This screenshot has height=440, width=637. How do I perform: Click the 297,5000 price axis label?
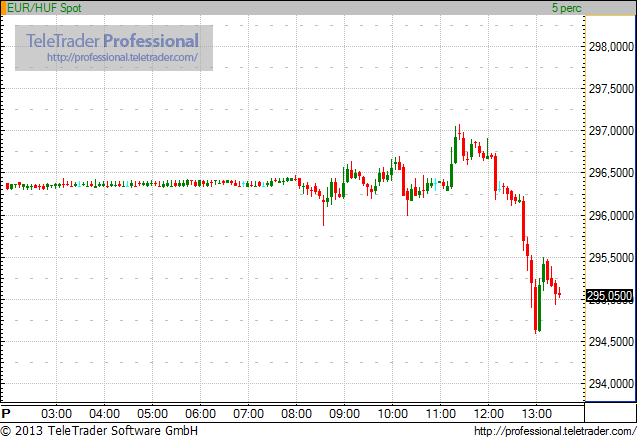pos(611,89)
